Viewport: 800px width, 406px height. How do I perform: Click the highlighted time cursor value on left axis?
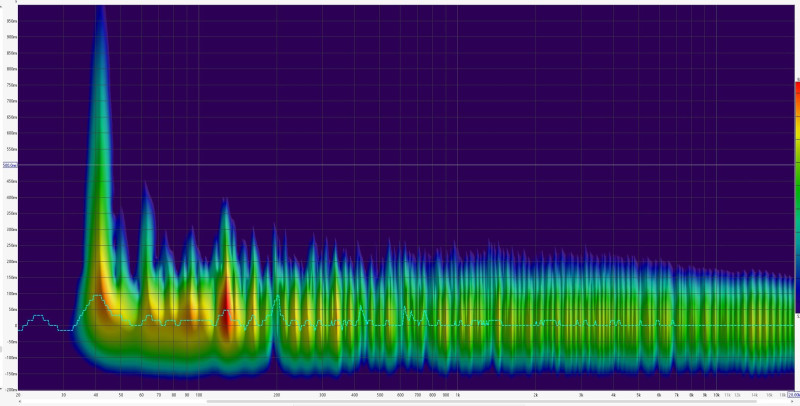click(10, 165)
